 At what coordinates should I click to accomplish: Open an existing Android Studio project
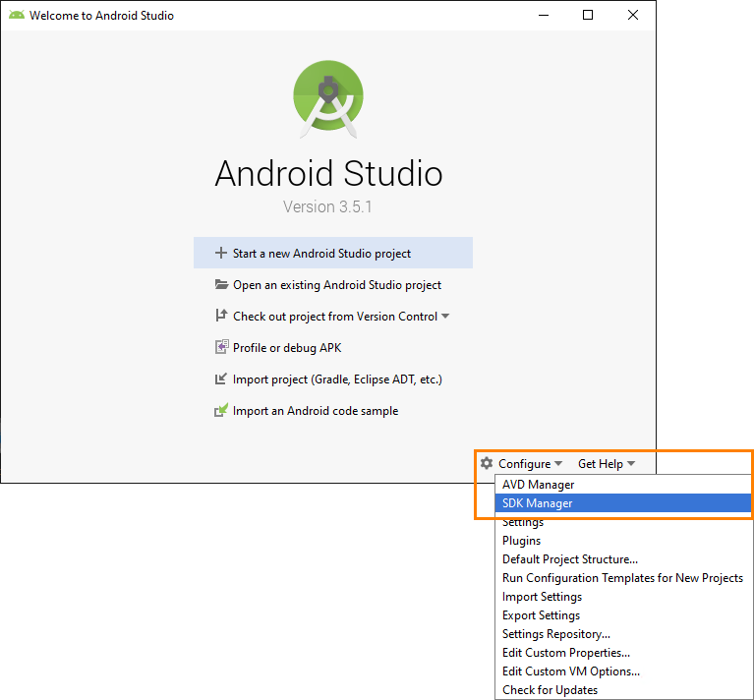click(336, 285)
